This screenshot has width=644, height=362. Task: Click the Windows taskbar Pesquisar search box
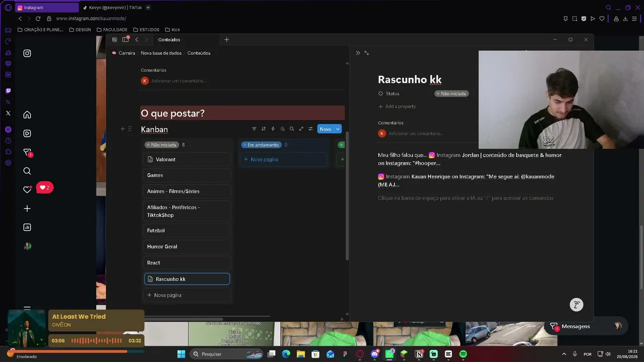[227, 354]
